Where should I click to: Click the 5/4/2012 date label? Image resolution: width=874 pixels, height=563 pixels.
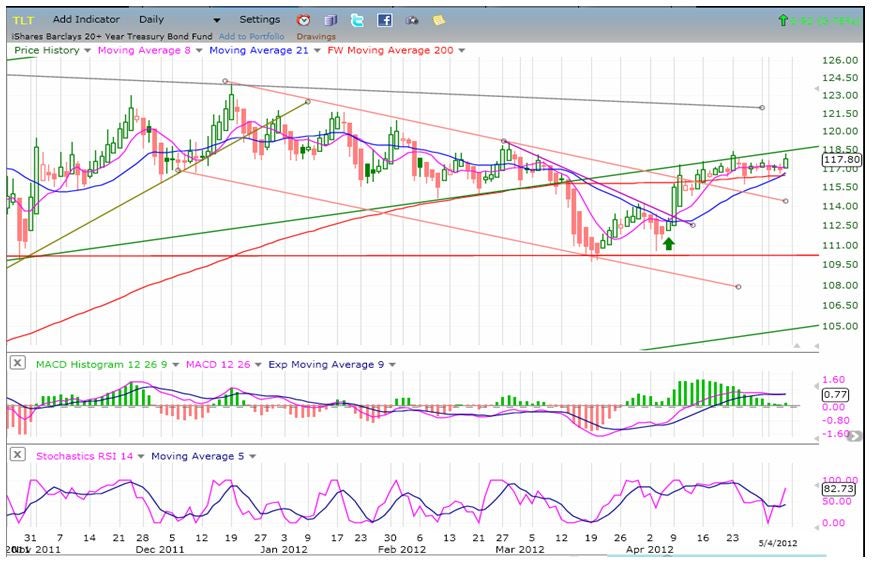tap(778, 543)
